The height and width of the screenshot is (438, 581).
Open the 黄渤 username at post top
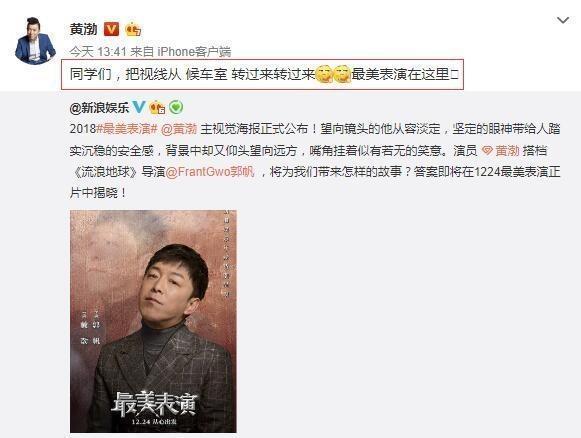coord(84,29)
